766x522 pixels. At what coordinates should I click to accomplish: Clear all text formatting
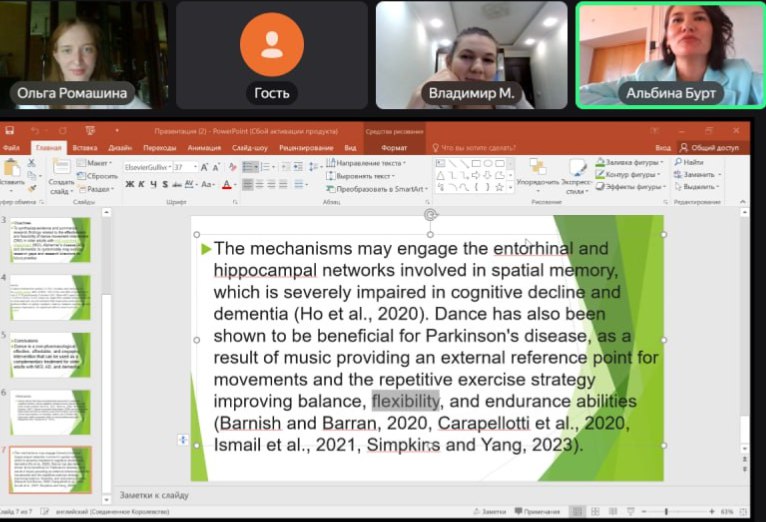point(233,167)
